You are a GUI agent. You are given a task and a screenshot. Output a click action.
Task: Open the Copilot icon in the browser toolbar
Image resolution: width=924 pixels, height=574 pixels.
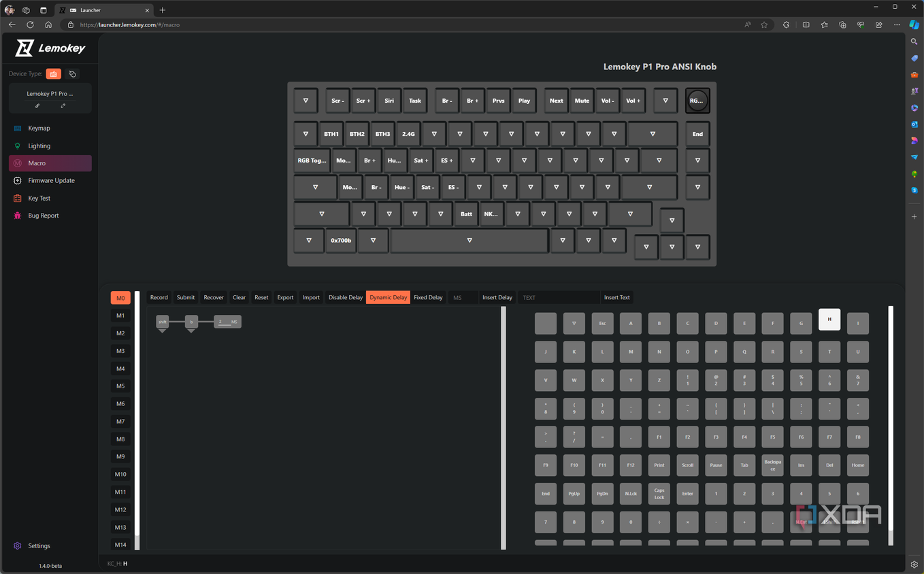[914, 24]
